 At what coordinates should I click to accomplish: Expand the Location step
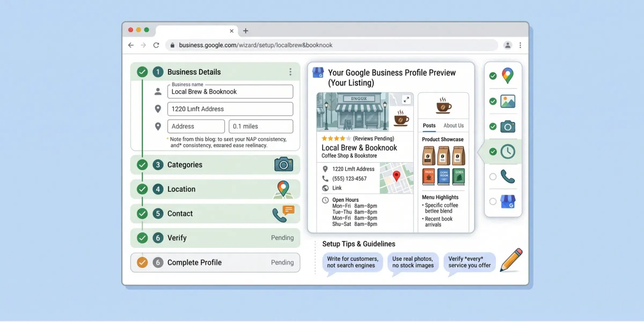pos(215,189)
